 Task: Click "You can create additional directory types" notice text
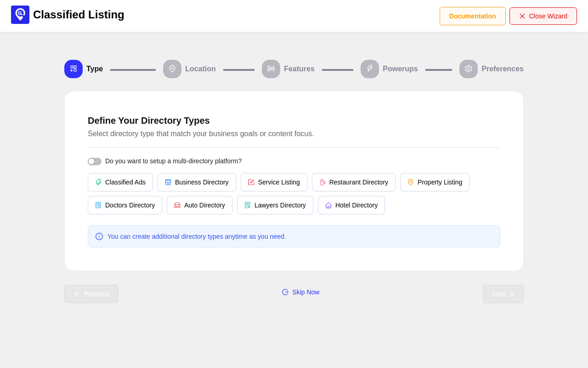[x=197, y=236]
